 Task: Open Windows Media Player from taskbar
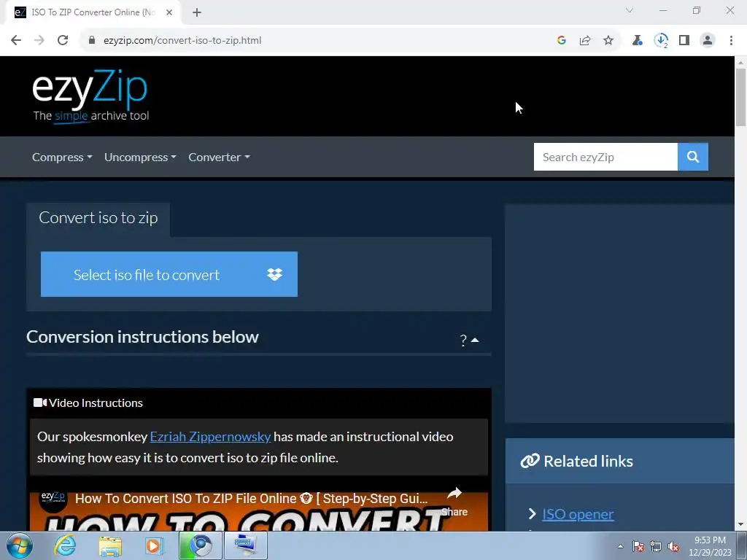click(155, 545)
